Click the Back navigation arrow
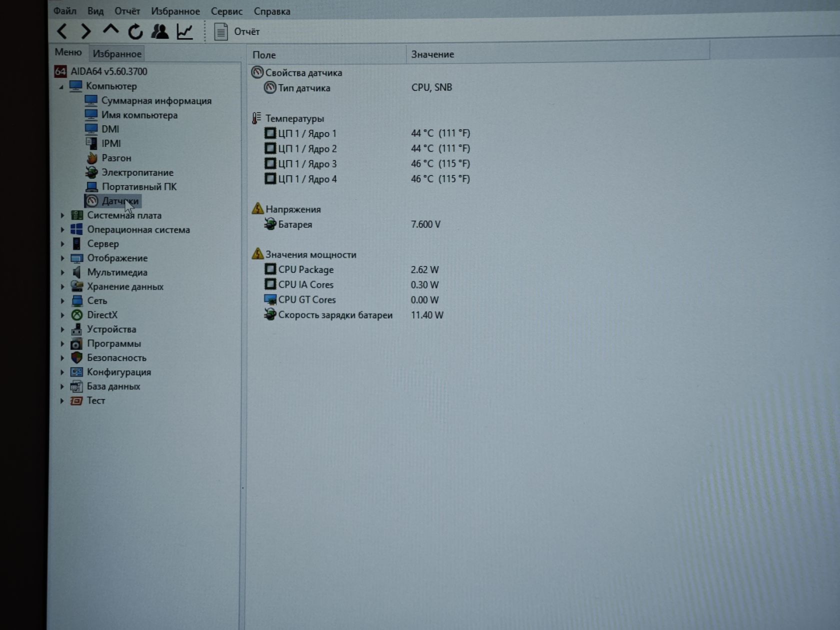 pyautogui.click(x=62, y=31)
